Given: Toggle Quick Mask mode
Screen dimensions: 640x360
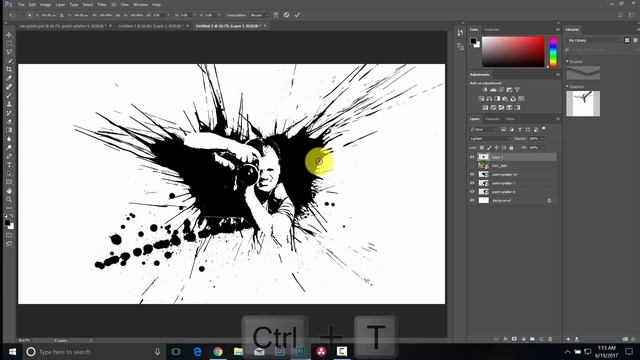Looking at the screenshot, I should tap(9, 236).
